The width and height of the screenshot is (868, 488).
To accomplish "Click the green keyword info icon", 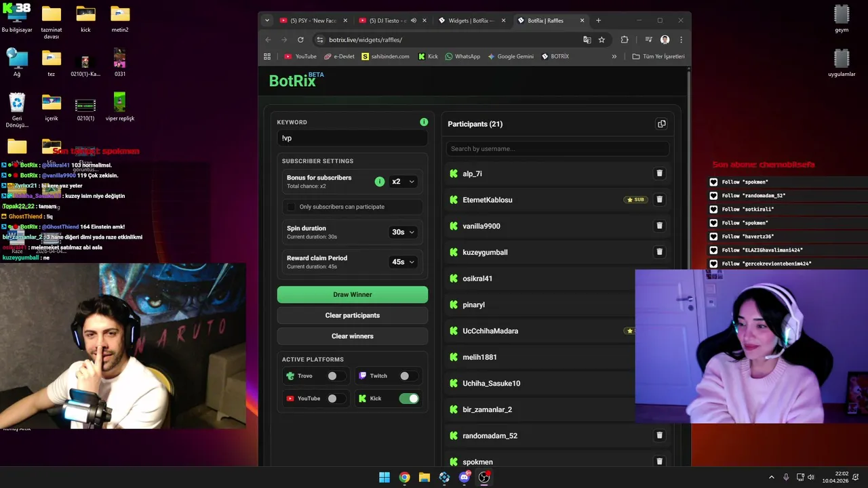I will 424,122.
